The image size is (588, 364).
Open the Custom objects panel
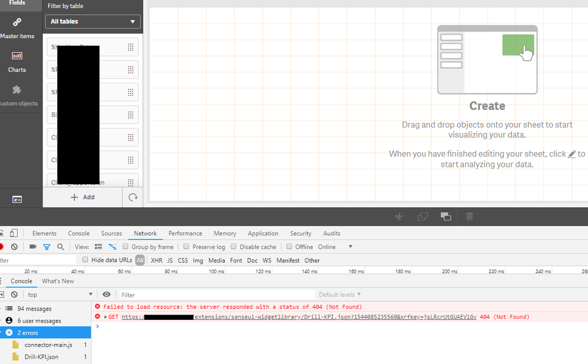pos(18,96)
